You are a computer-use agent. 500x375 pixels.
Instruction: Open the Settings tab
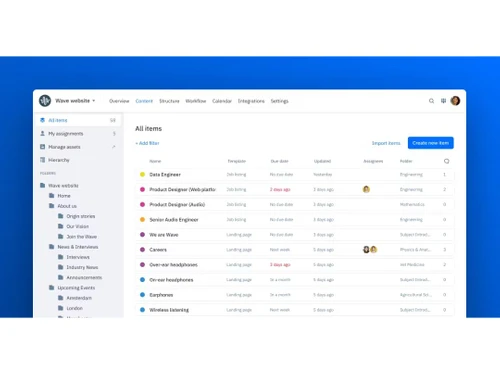[x=279, y=101]
